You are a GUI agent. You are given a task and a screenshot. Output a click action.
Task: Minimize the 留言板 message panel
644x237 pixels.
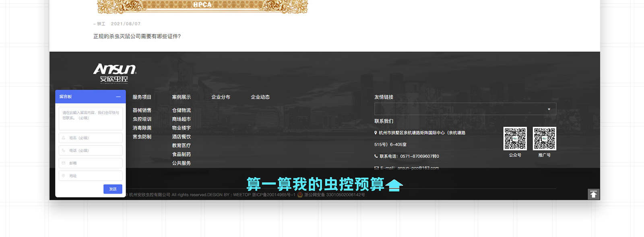pyautogui.click(x=118, y=97)
